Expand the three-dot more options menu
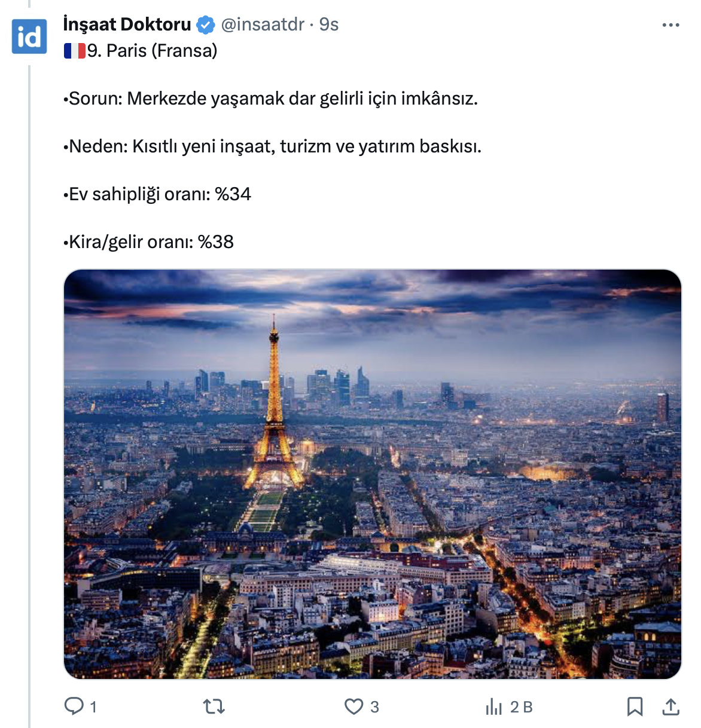The width and height of the screenshot is (701, 728). [670, 25]
